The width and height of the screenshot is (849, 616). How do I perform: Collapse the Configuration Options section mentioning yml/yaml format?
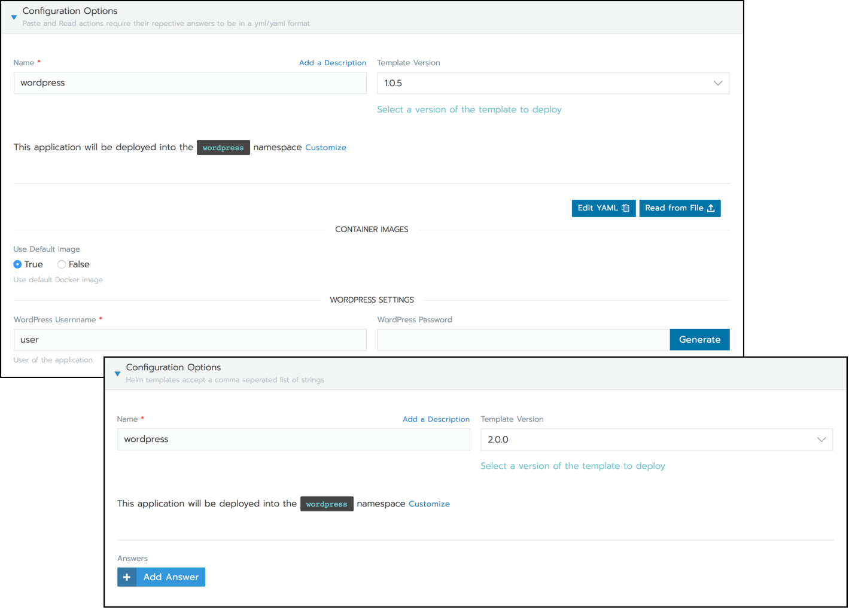pos(14,17)
